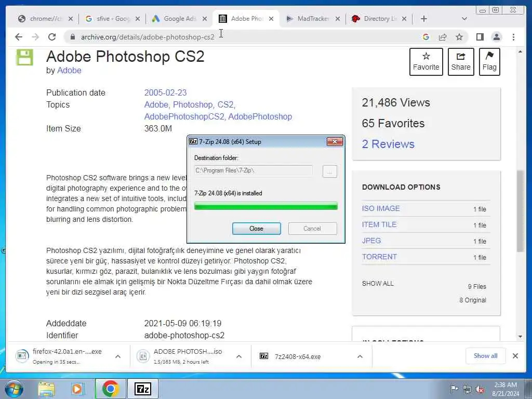532x399 pixels.
Task: Close the Google Ads tab
Action: pyautogui.click(x=205, y=19)
